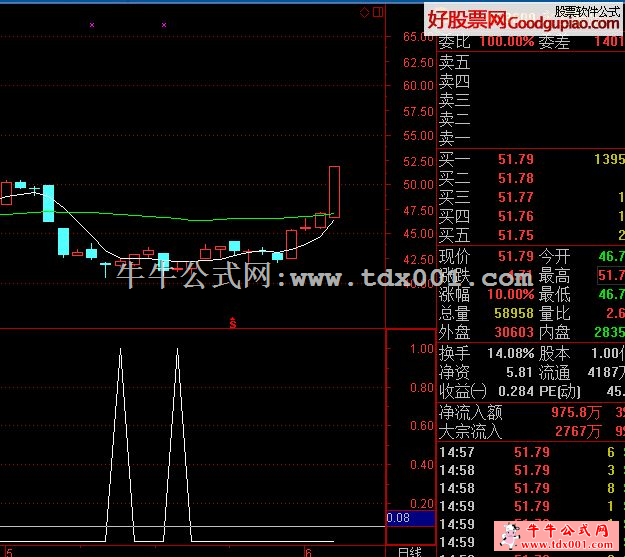Click the 今开 label
This screenshot has width=625, height=557.
(x=554, y=256)
